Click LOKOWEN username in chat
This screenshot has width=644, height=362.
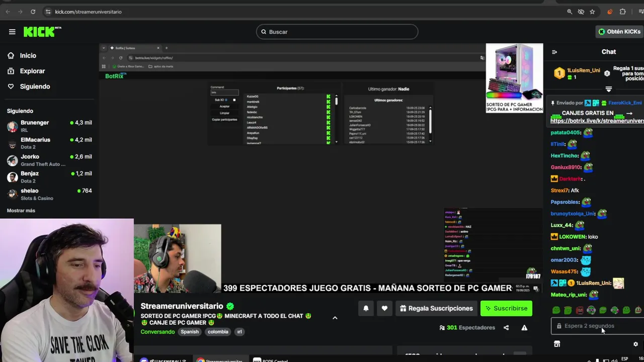tap(573, 237)
